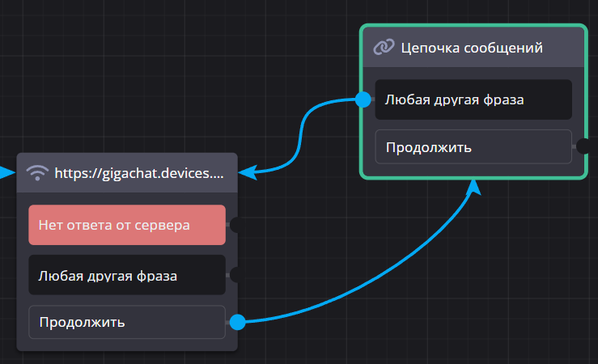Click black output port beside gigachat Любая другая фраза
This screenshot has height=364, width=598.
pos(235,275)
